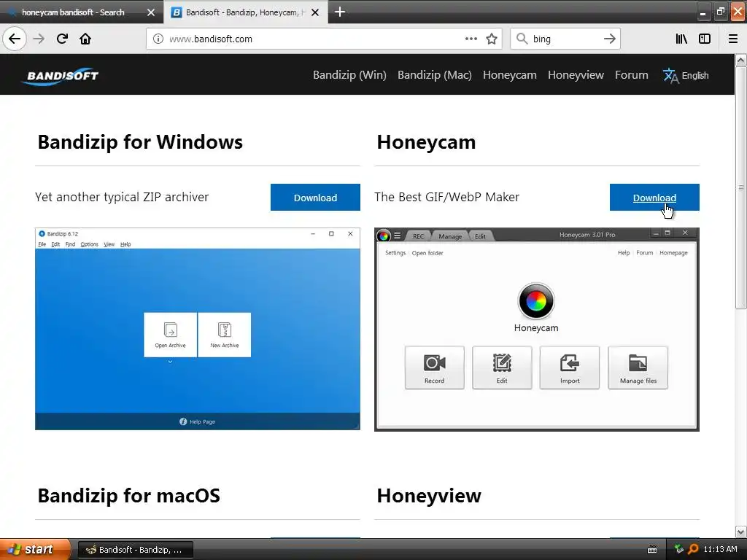Click the Bandizip window screenshot image
The height and width of the screenshot is (560, 747).
[x=197, y=329]
